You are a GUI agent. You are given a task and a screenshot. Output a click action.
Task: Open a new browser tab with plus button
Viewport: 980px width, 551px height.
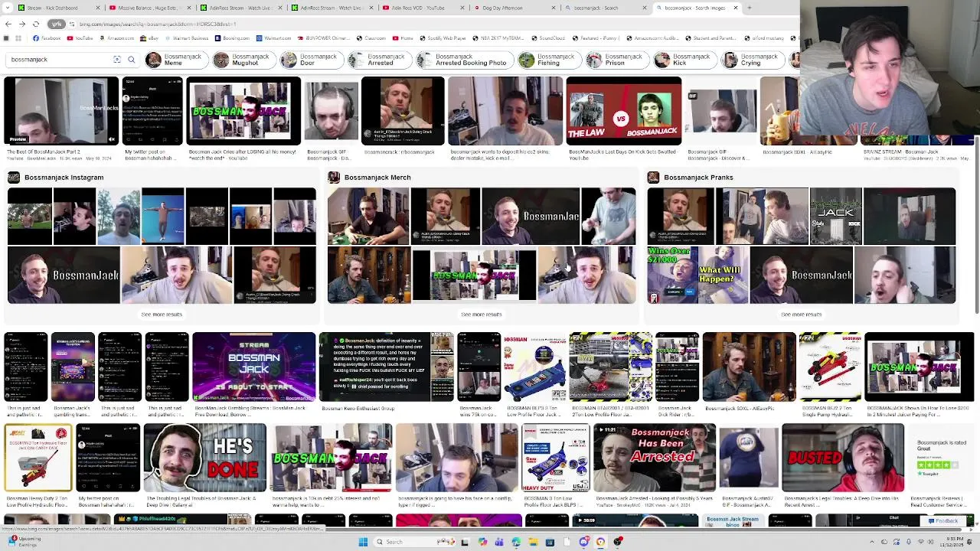point(749,8)
